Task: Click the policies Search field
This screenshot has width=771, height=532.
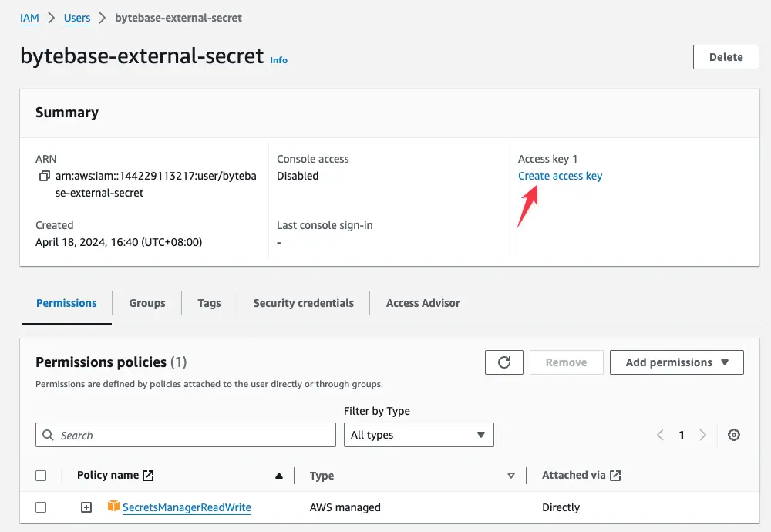Action: 185,435
